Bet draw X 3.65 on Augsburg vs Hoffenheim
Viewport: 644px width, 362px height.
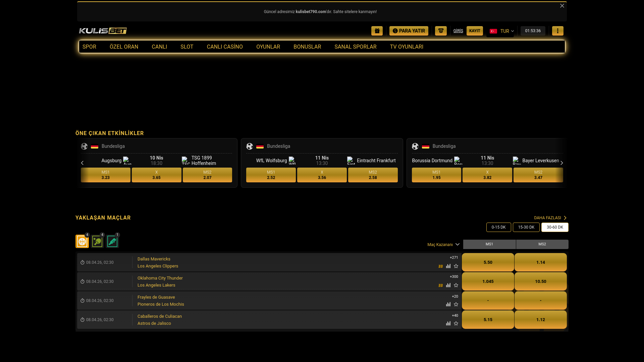pos(157,175)
